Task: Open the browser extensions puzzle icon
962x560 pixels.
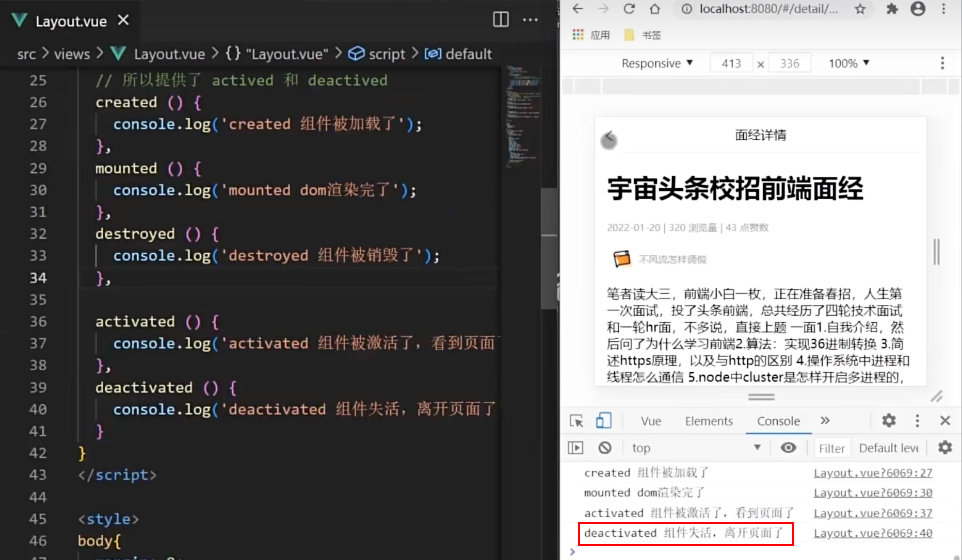Action: click(x=892, y=9)
